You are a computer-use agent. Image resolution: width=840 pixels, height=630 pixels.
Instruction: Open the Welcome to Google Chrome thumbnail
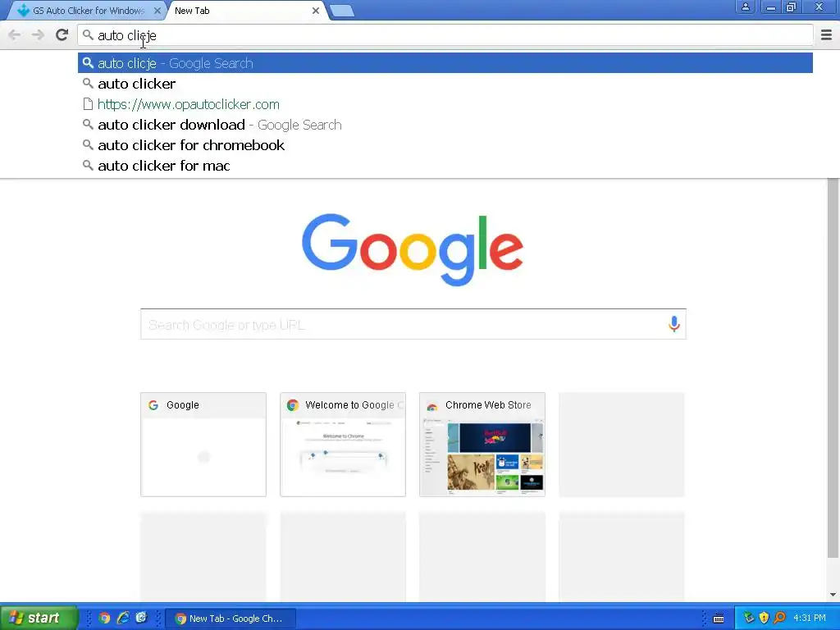pyautogui.click(x=343, y=445)
